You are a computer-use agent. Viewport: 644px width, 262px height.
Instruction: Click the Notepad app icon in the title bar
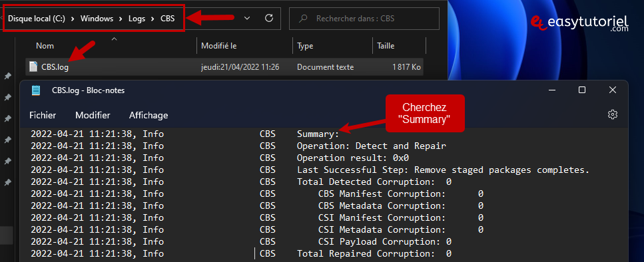point(36,90)
